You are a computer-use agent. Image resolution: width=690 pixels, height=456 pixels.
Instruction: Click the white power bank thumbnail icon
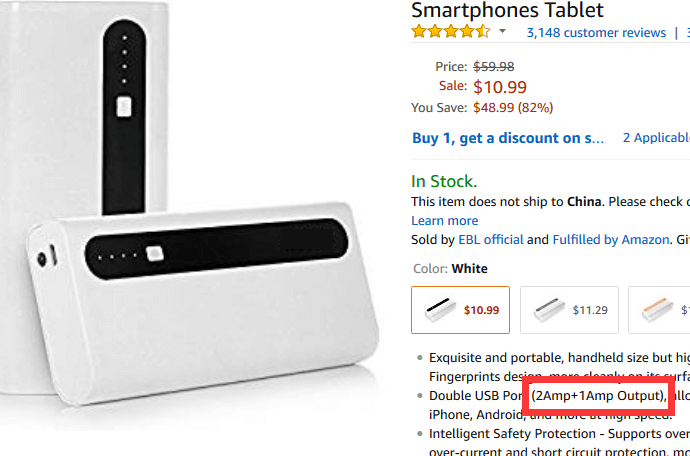click(x=440, y=309)
